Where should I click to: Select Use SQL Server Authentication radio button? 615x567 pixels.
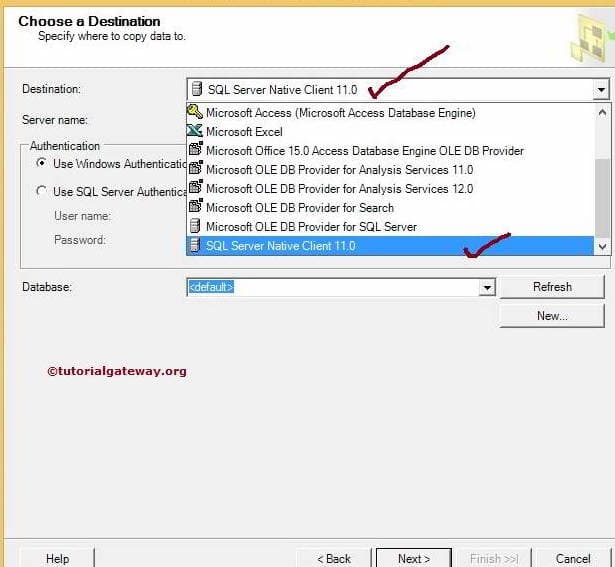click(x=41, y=191)
